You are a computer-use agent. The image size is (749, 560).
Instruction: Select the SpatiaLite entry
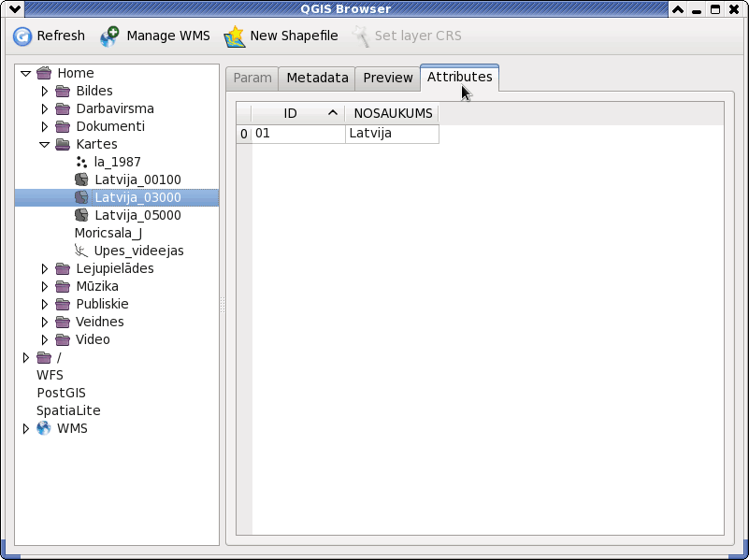pyautogui.click(x=68, y=410)
